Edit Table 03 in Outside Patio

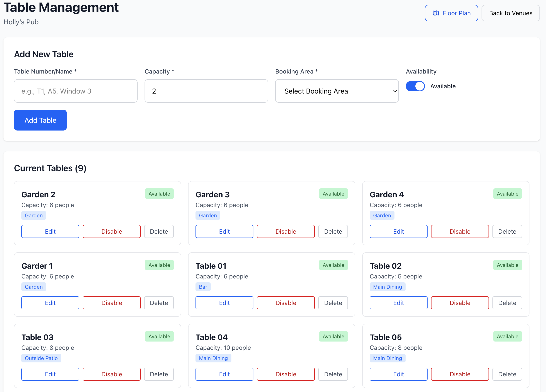[50, 374]
